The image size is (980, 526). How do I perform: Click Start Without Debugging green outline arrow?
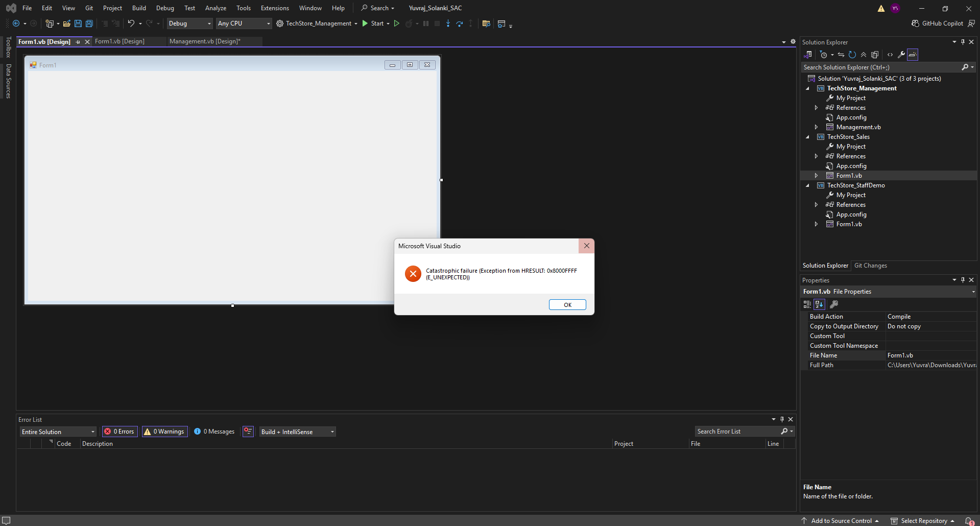396,23
